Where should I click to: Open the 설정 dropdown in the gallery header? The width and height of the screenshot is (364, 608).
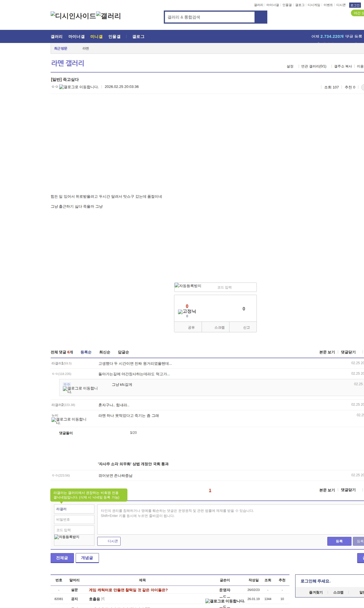290,66
